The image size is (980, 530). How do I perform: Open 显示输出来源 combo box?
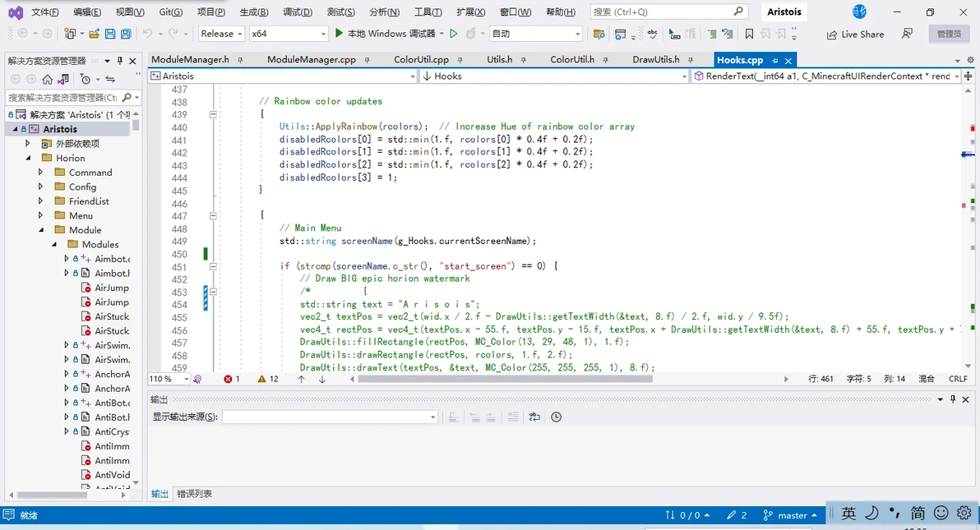click(330, 417)
